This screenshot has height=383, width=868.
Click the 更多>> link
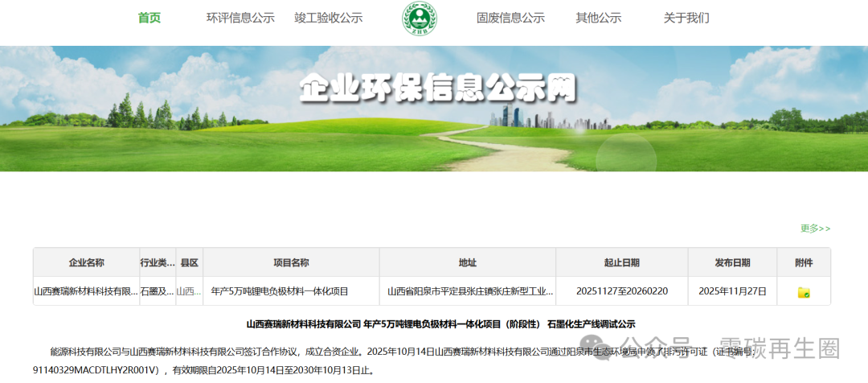point(816,229)
